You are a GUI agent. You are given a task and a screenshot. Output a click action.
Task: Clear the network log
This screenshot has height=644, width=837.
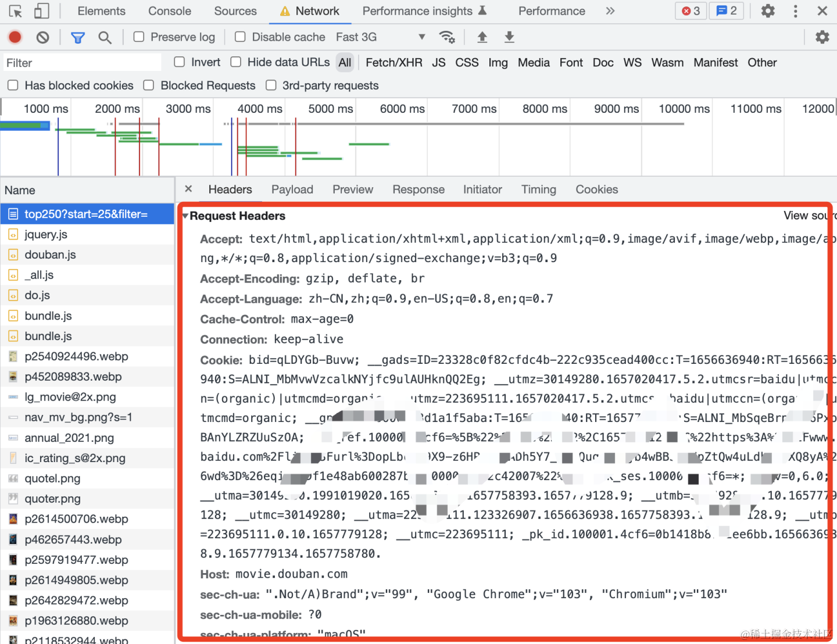point(42,37)
